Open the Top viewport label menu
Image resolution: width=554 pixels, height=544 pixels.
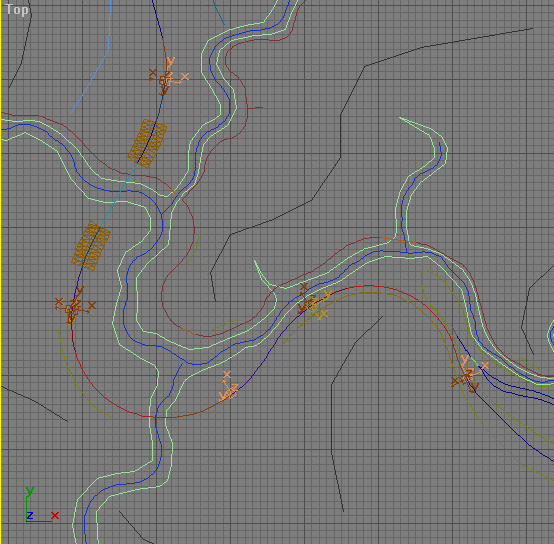pyautogui.click(x=17, y=10)
